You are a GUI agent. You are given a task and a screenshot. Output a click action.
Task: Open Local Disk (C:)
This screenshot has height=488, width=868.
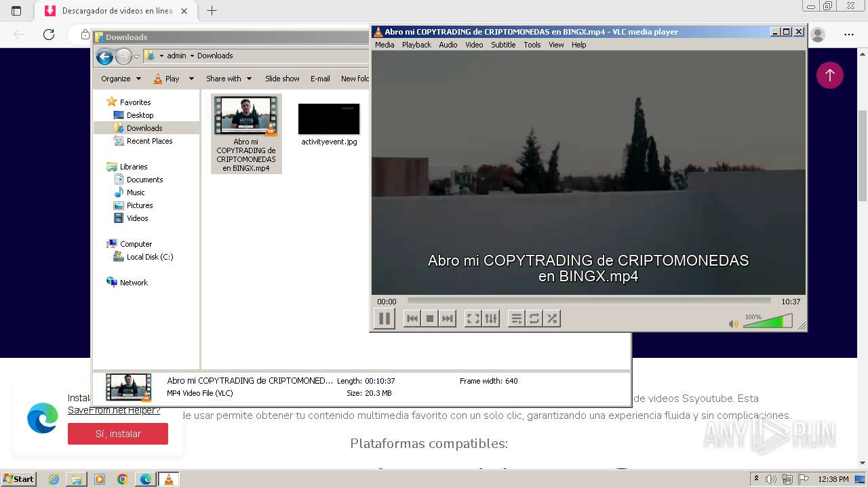pos(150,257)
